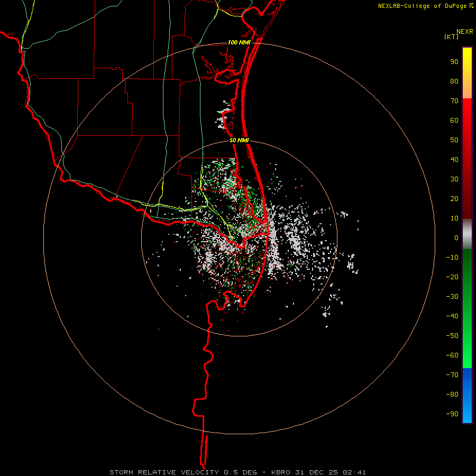Click the 30 value on the velocity scale

pos(454,179)
